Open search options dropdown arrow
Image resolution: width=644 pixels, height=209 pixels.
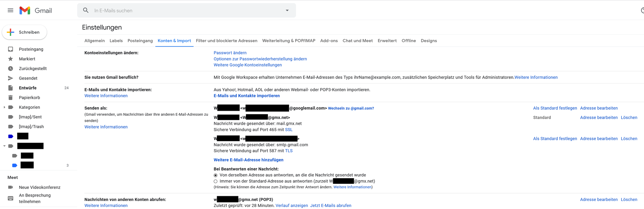(x=287, y=10)
